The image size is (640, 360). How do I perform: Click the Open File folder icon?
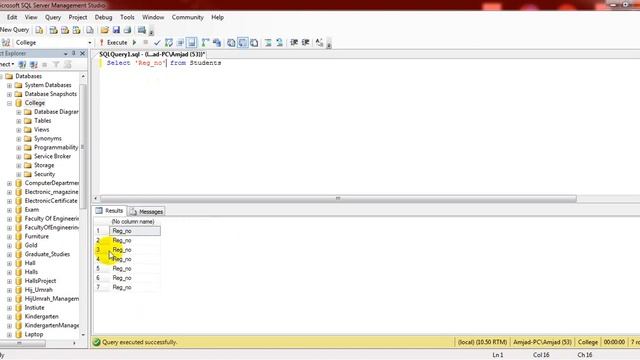(x=104, y=30)
